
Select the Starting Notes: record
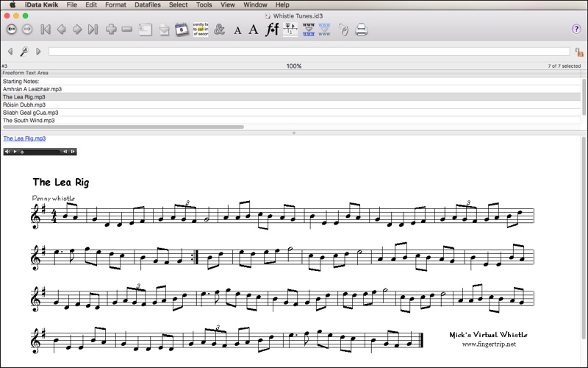point(291,81)
